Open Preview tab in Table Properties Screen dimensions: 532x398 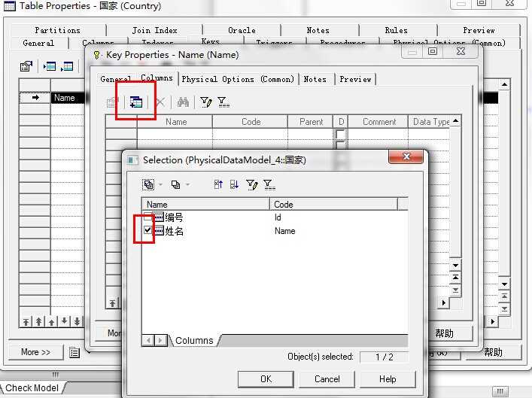pos(479,30)
